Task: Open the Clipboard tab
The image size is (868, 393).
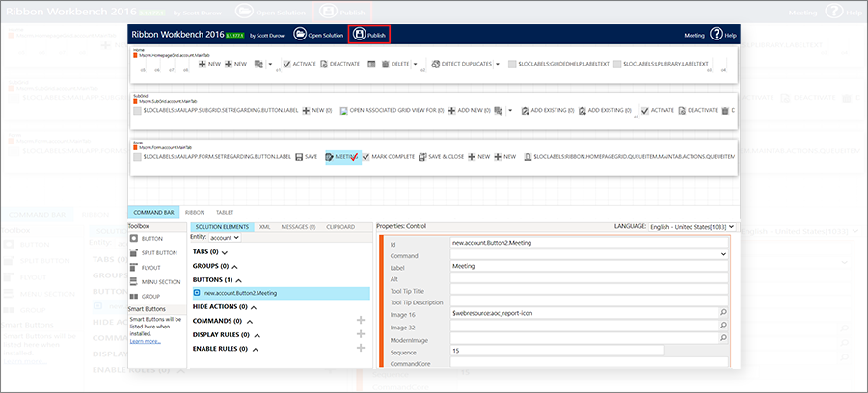Action: coord(340,227)
